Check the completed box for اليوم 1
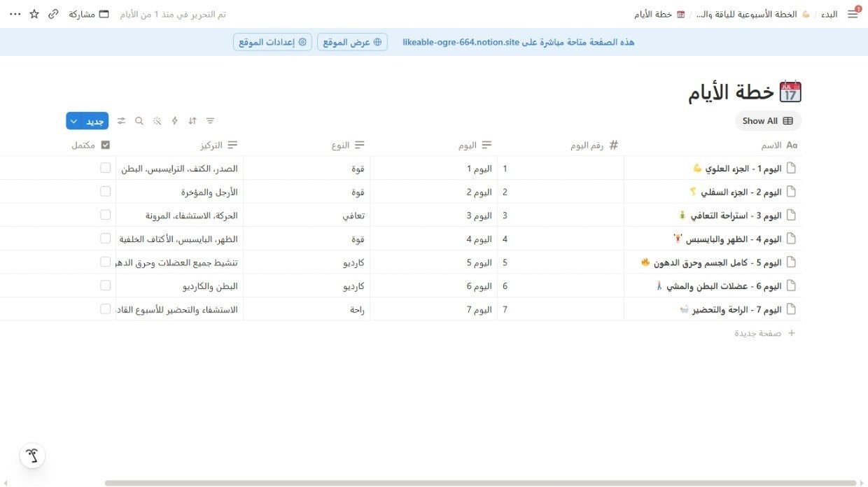Screen dimensions: 868x487 [106, 168]
